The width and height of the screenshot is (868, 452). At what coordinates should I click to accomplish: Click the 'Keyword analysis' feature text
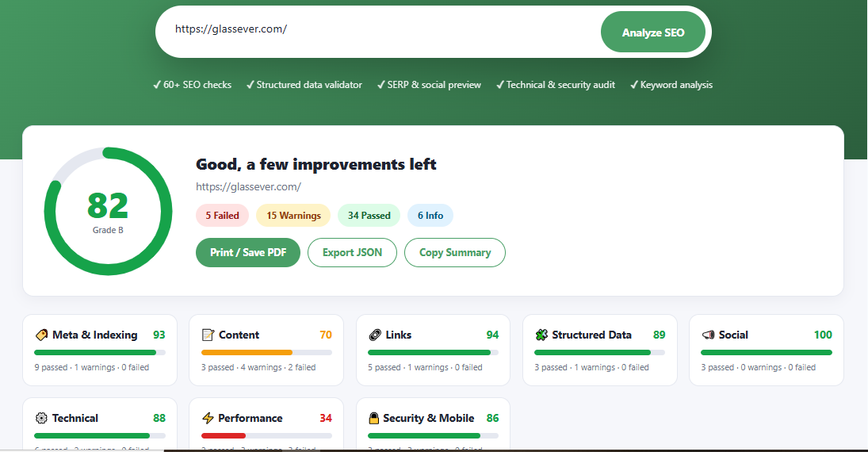(671, 85)
